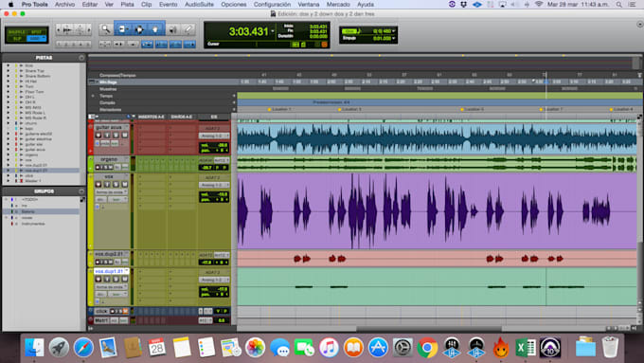The image size is (644, 363).
Task: Expand Master 1 in the Pistas list
Action: tap(8, 180)
